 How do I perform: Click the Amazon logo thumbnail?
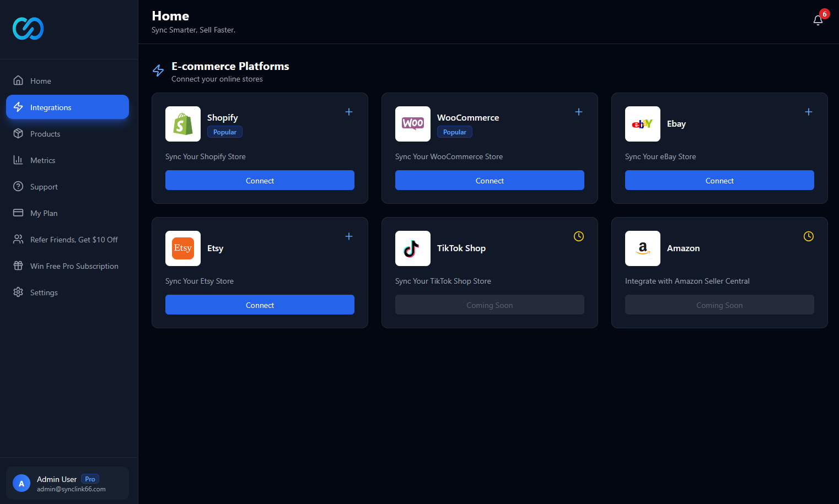click(x=643, y=248)
